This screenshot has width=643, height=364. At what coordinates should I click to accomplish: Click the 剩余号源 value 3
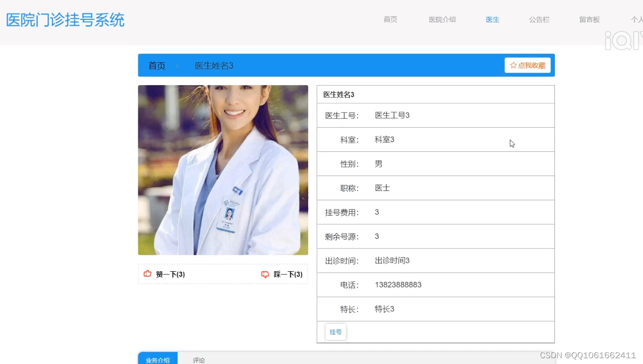377,236
